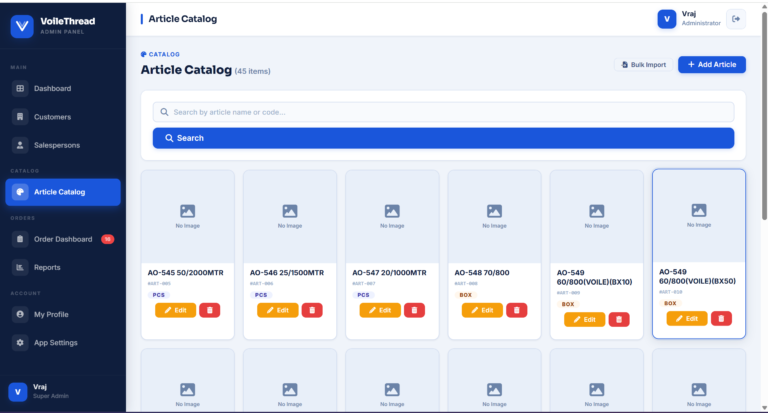
Task: Click trash icon for AO-546 25/1500MTR
Action: [312, 310]
